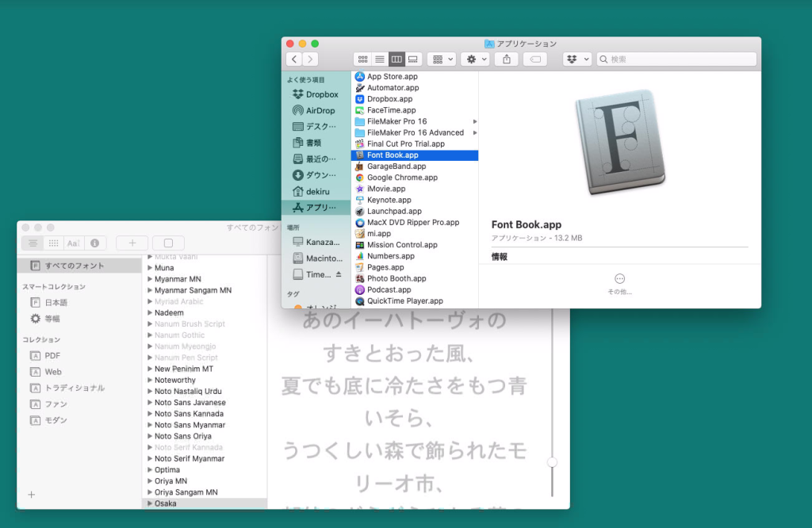The height and width of the screenshot is (528, 812).
Task: Select Keynote.app in the applications list
Action: [389, 200]
